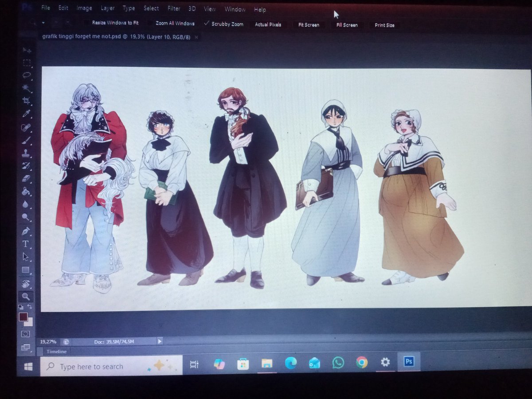Select the Path Selection tool
Image resolution: width=532 pixels, height=399 pixels.
pyautogui.click(x=26, y=256)
